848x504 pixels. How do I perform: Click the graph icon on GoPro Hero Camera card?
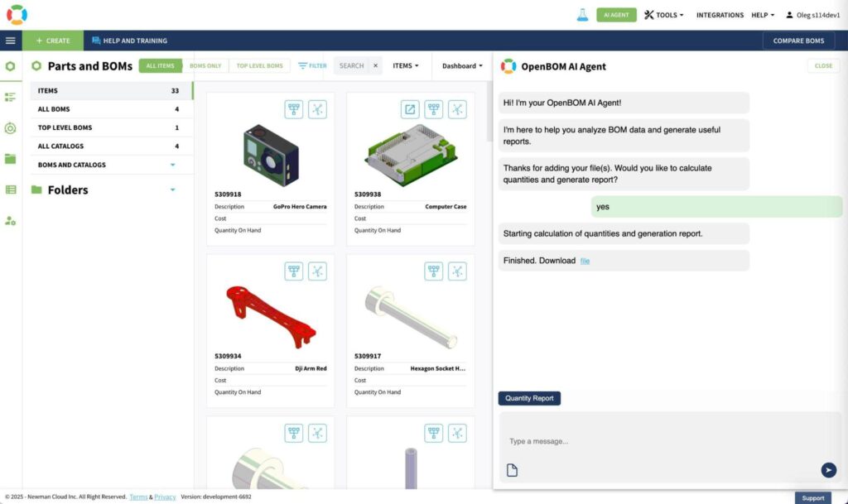(x=317, y=110)
